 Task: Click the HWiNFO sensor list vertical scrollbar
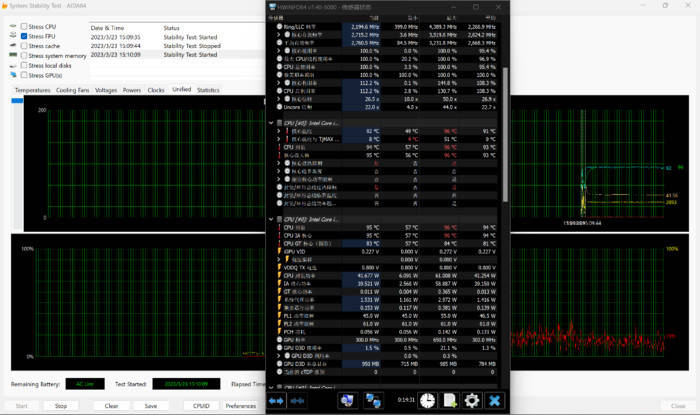click(505, 134)
